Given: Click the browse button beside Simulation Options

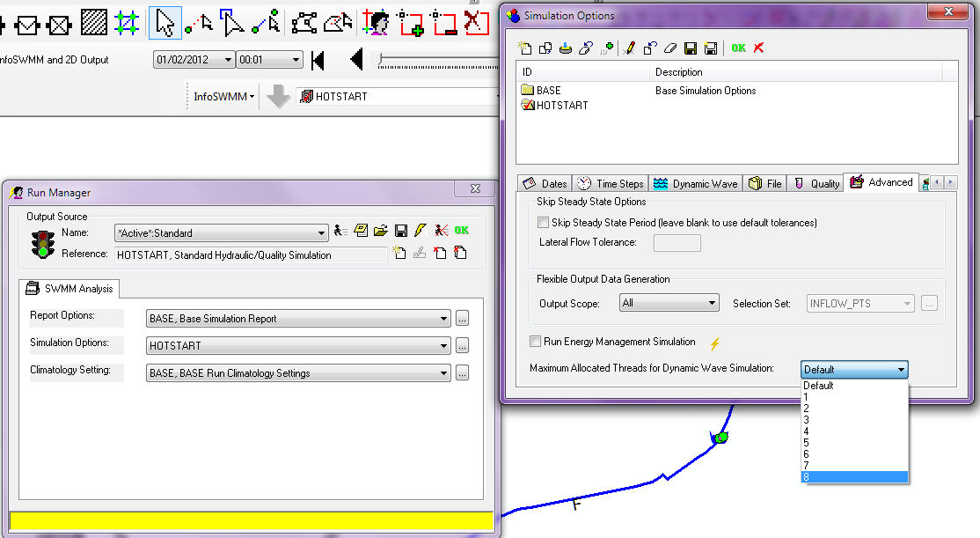Looking at the screenshot, I should 462,345.
